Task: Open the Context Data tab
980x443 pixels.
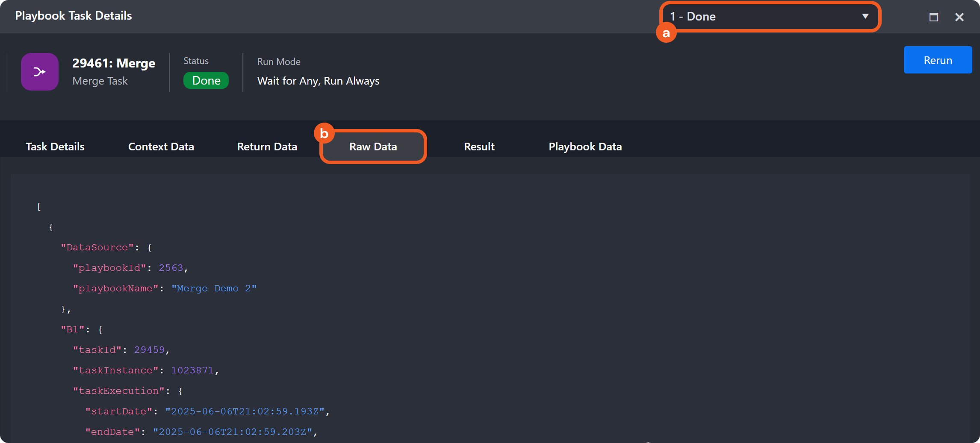Action: (x=161, y=147)
